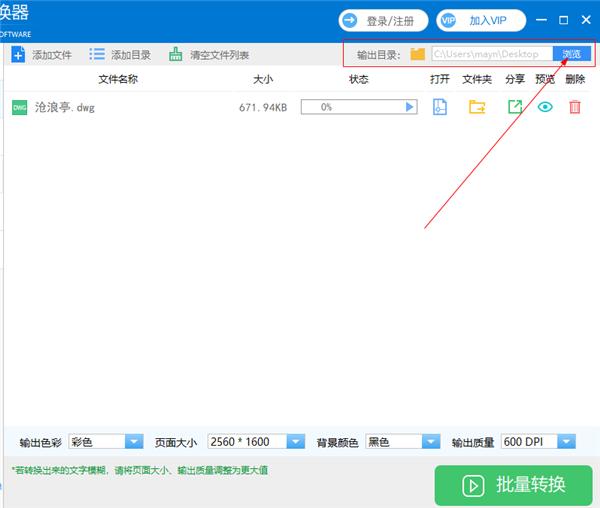The width and height of the screenshot is (600, 508).
Task: Click the 文件夹 column header
Action: 477,79
